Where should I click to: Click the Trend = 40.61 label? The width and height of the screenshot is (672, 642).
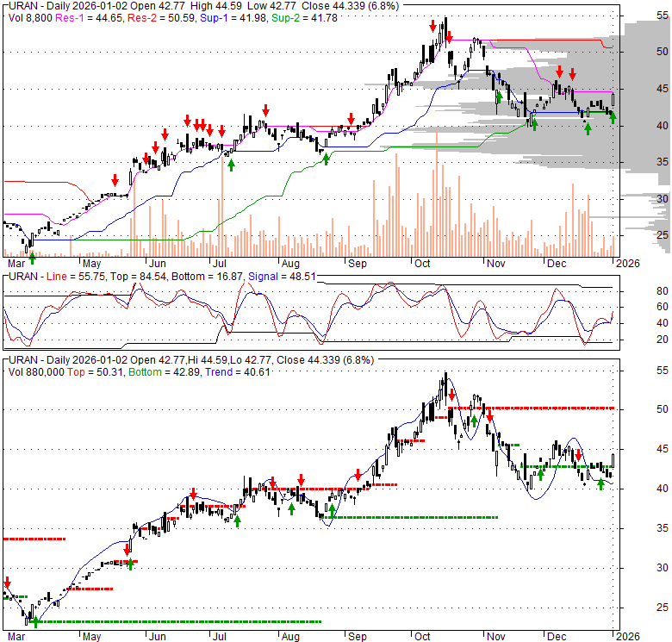[x=238, y=372]
